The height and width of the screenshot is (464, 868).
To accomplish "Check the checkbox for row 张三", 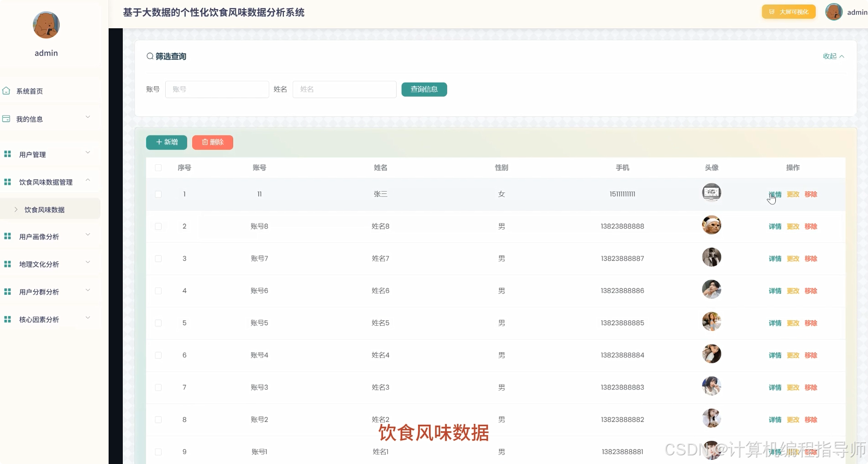I will click(158, 194).
